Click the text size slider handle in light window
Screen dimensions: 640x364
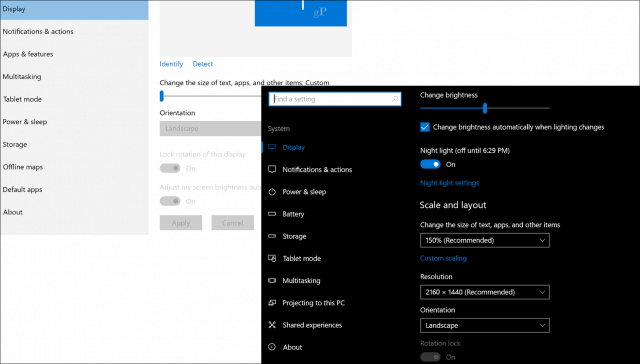[162, 96]
